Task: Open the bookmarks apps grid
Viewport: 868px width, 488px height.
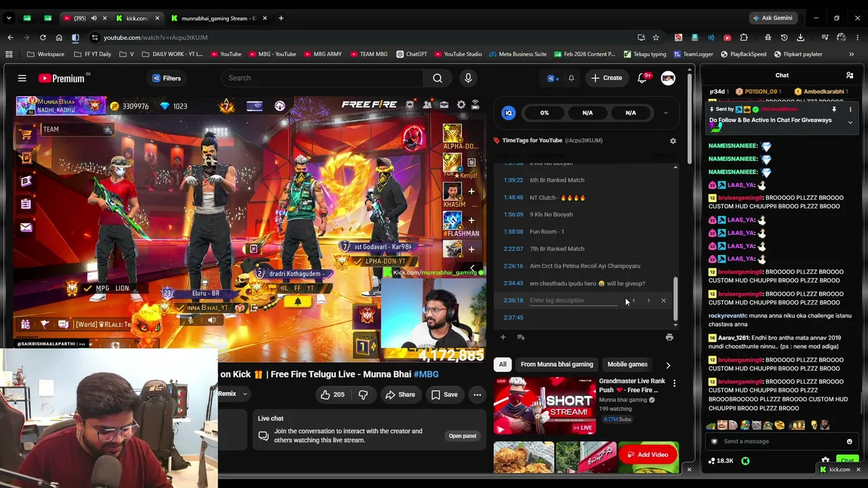Action: 9,54
